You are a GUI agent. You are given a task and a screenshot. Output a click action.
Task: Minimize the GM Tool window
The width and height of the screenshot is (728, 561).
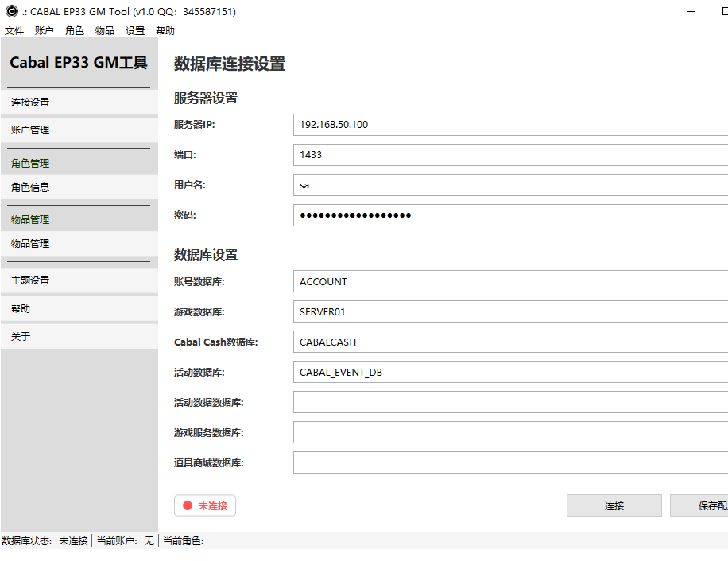691,11
